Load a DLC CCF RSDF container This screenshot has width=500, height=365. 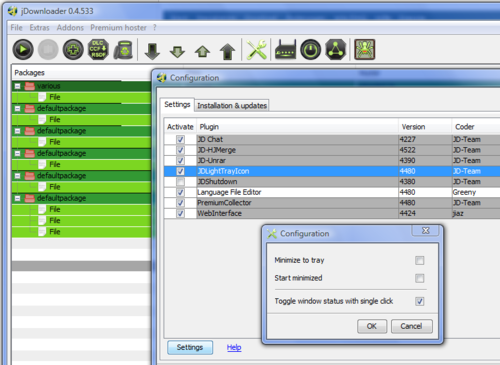(98, 50)
